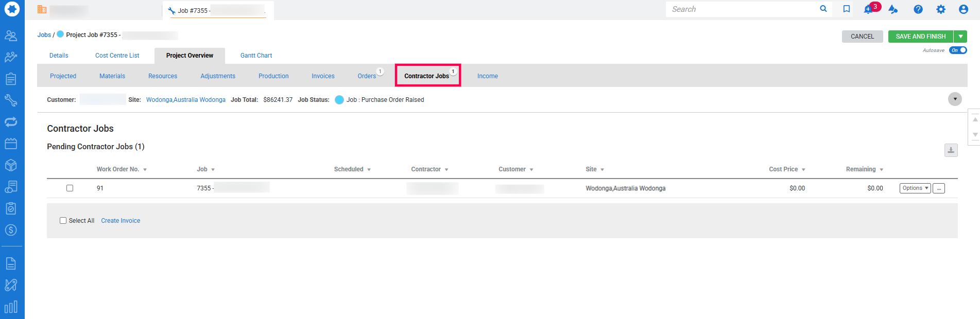Open the settings gear icon
This screenshot has height=319, width=980.
coord(940,9)
